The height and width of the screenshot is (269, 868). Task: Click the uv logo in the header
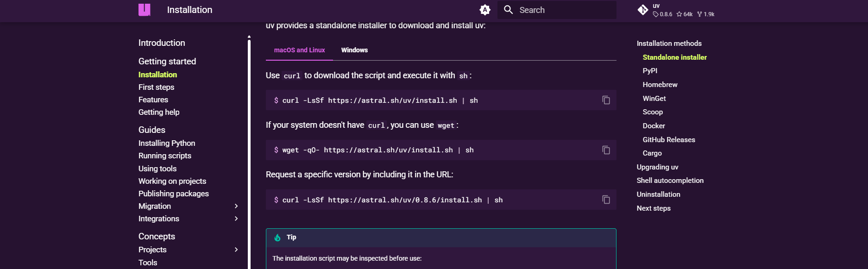[x=145, y=10]
